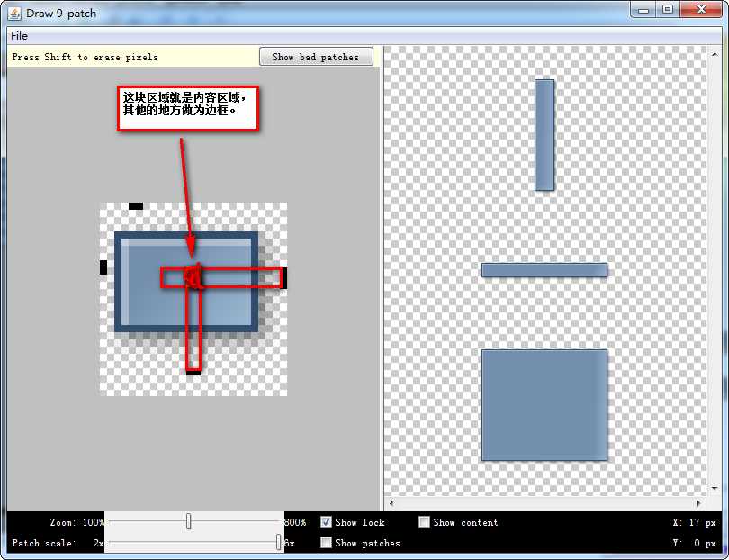The width and height of the screenshot is (729, 560).
Task: Click preview horizontal scrollbar right arrow
Action: coord(698,503)
